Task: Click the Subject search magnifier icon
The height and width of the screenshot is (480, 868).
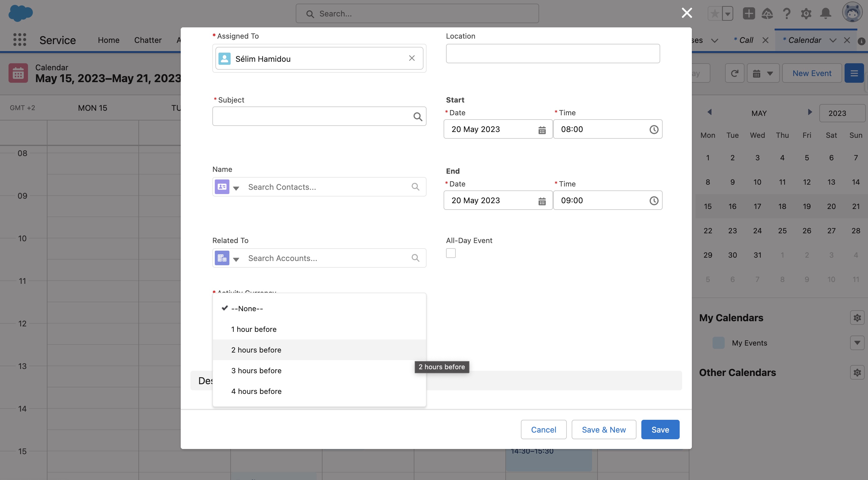Action: click(x=418, y=117)
